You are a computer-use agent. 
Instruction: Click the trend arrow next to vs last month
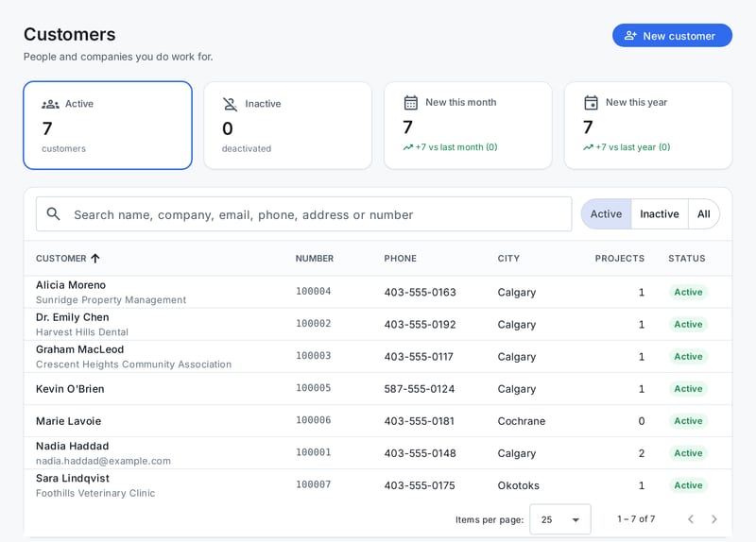pyautogui.click(x=408, y=147)
